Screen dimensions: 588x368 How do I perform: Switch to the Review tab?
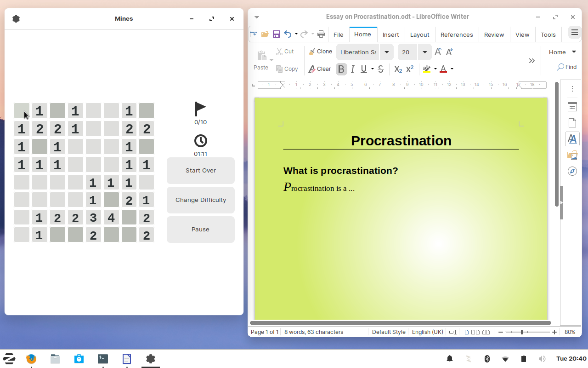[x=494, y=34]
